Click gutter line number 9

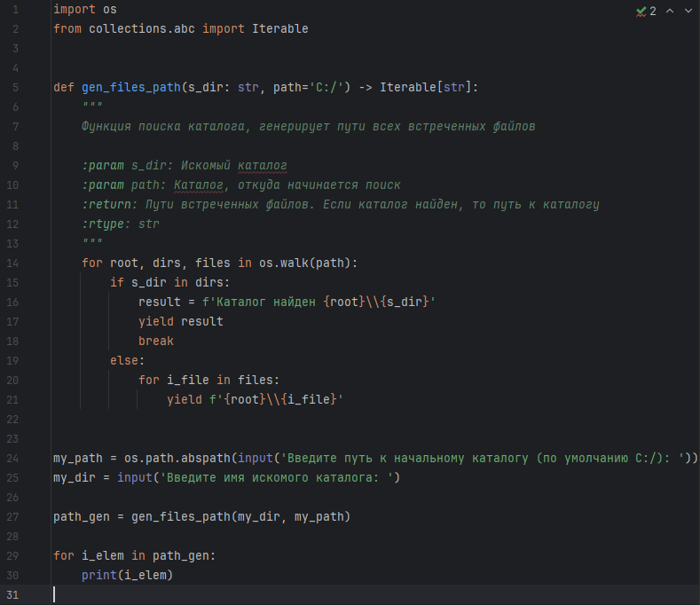click(x=16, y=166)
